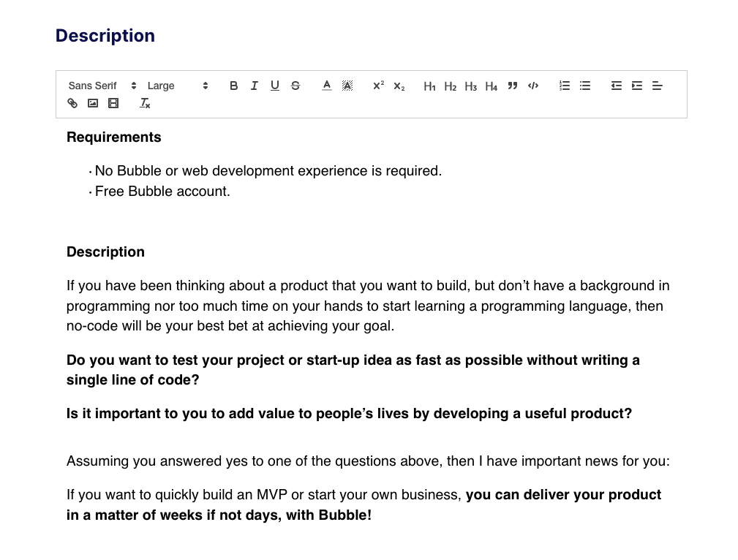Insert an image
738x560 pixels.
(x=93, y=103)
